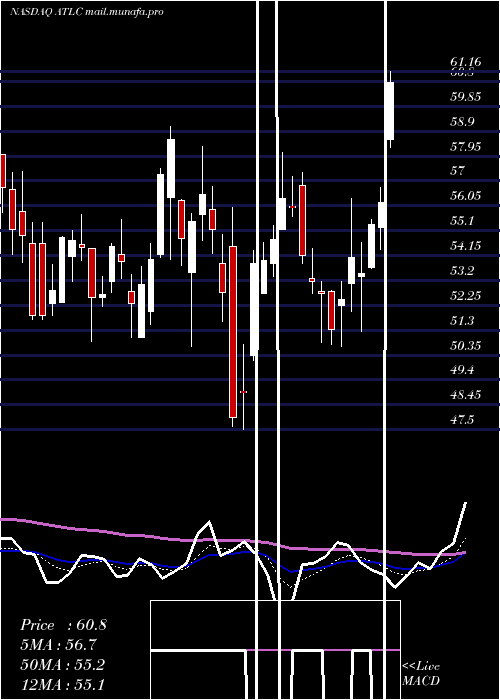
Task: Select the 49.4 price axis label
Action: 462,370
